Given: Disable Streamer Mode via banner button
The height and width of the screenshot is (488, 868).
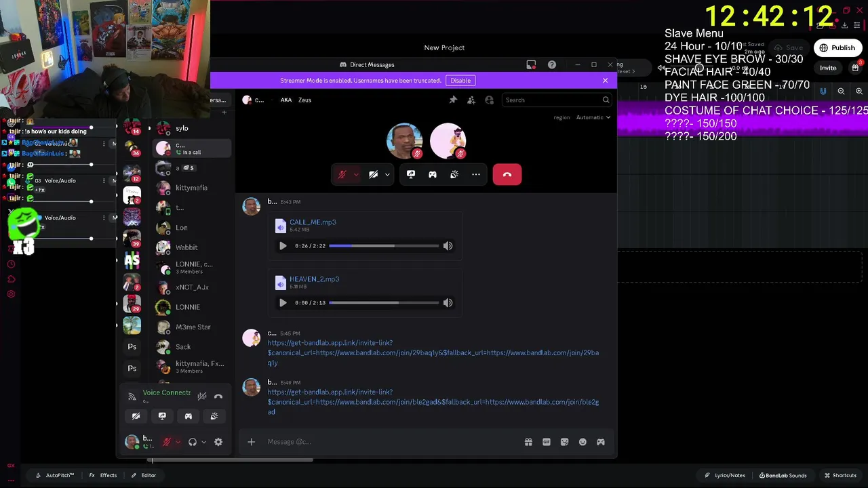Looking at the screenshot, I should tap(460, 81).
